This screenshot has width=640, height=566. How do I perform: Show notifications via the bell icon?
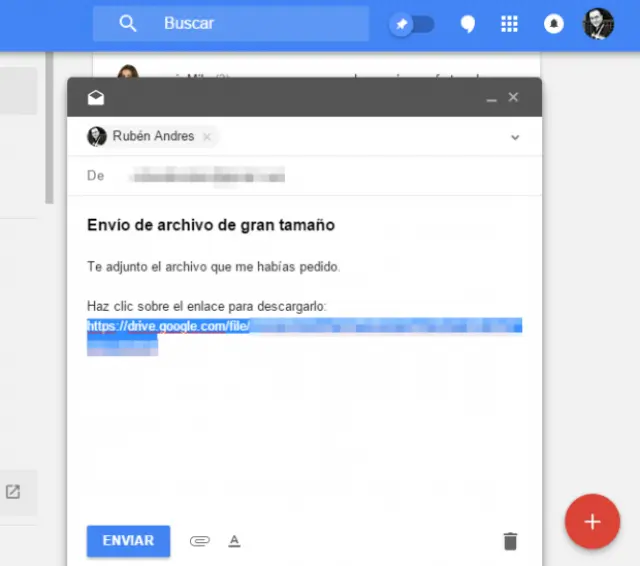(x=553, y=24)
